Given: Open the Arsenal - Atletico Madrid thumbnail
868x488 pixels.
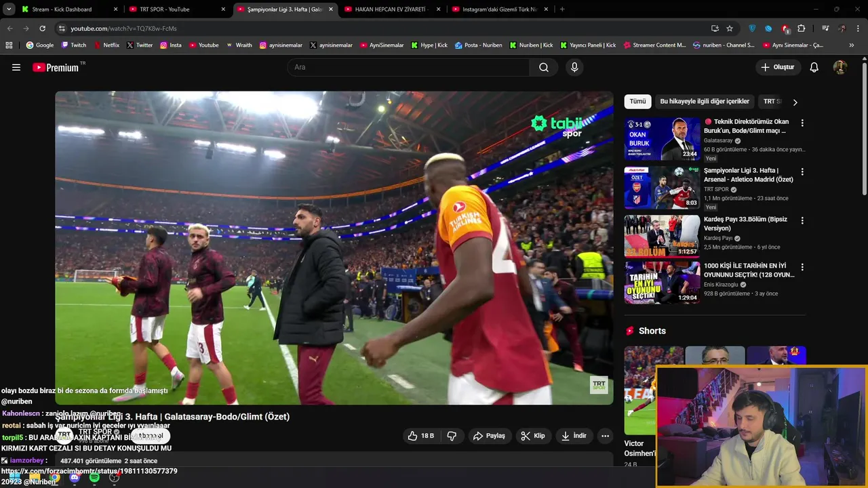Looking at the screenshot, I should pos(663,188).
